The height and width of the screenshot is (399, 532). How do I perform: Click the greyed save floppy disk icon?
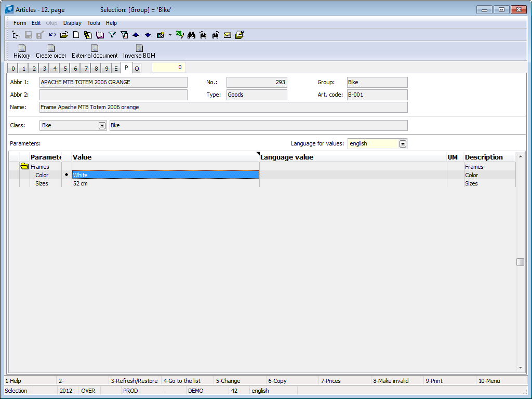coord(29,35)
